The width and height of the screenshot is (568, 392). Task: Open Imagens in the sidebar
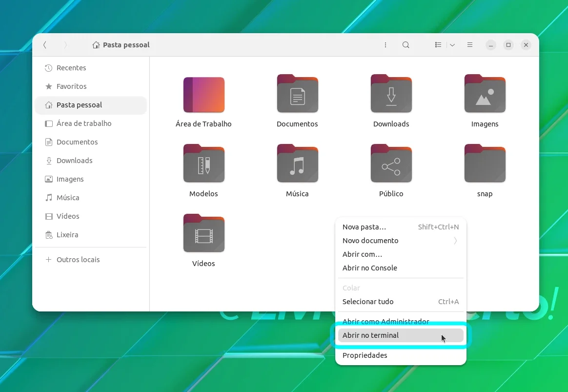[x=91, y=179]
